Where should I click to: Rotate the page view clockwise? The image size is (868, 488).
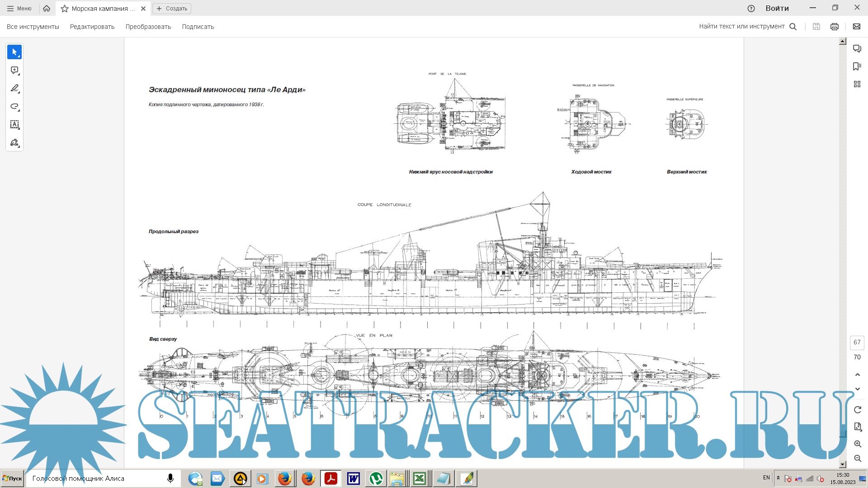857,409
